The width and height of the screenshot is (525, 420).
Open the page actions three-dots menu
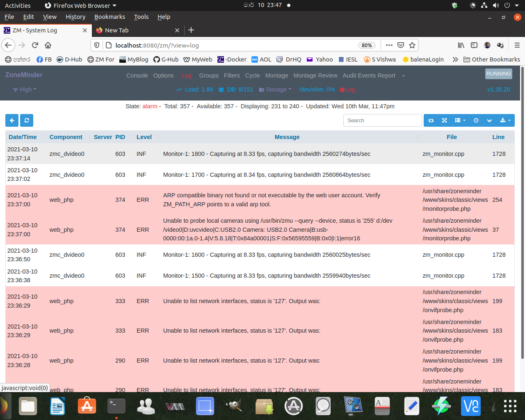click(x=389, y=45)
